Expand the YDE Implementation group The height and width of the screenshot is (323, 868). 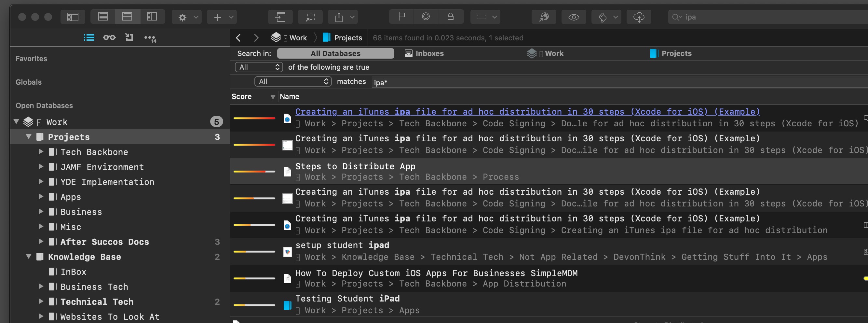(41, 181)
